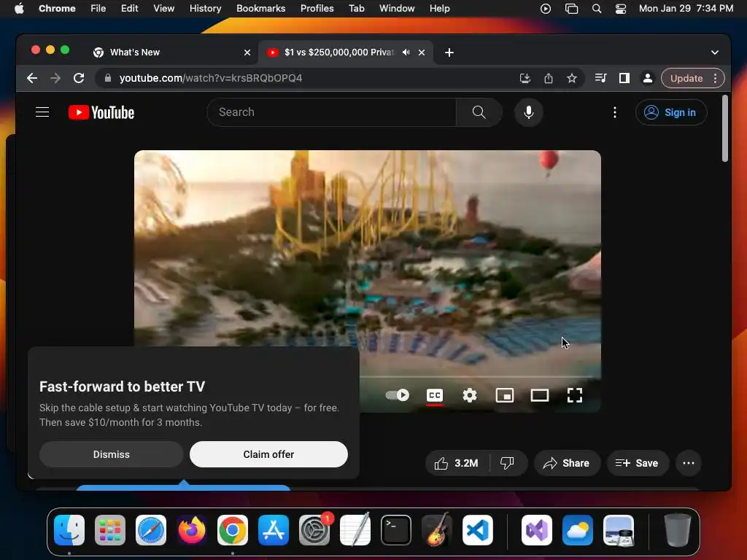Open the YouTube guide hamburger menu
The height and width of the screenshot is (560, 747).
point(42,112)
